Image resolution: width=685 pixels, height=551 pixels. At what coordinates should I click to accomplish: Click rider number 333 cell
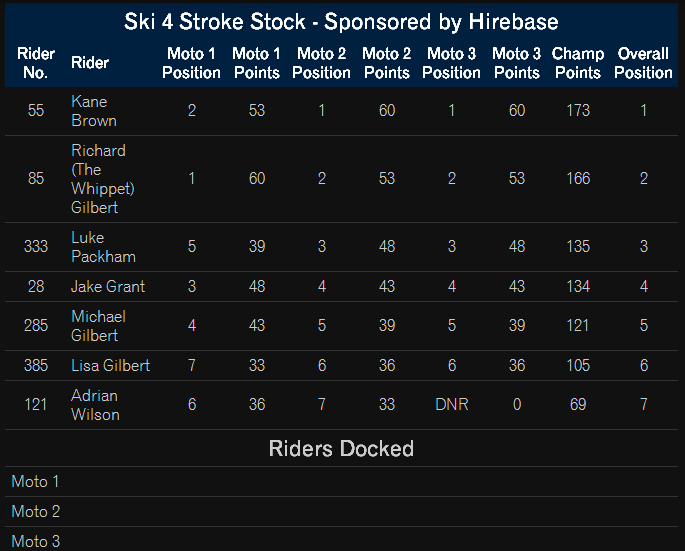(x=36, y=246)
